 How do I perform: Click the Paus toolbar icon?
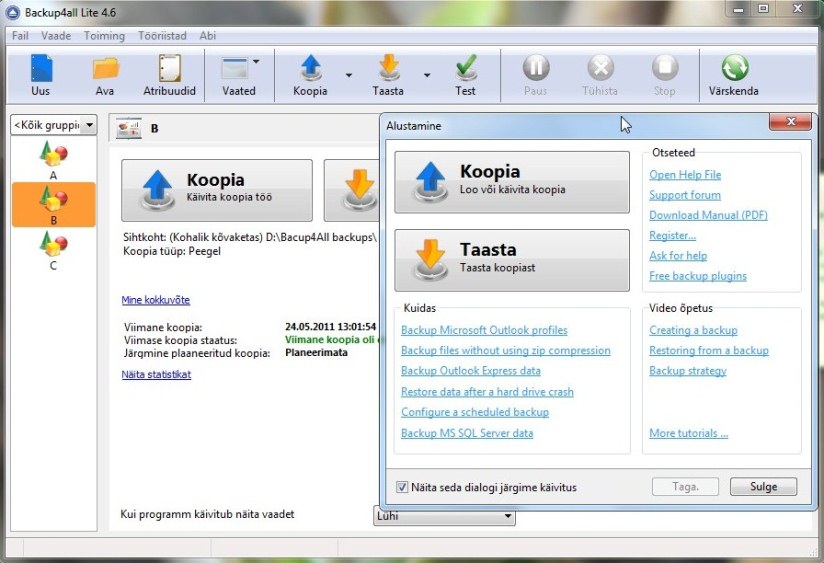tap(535, 76)
